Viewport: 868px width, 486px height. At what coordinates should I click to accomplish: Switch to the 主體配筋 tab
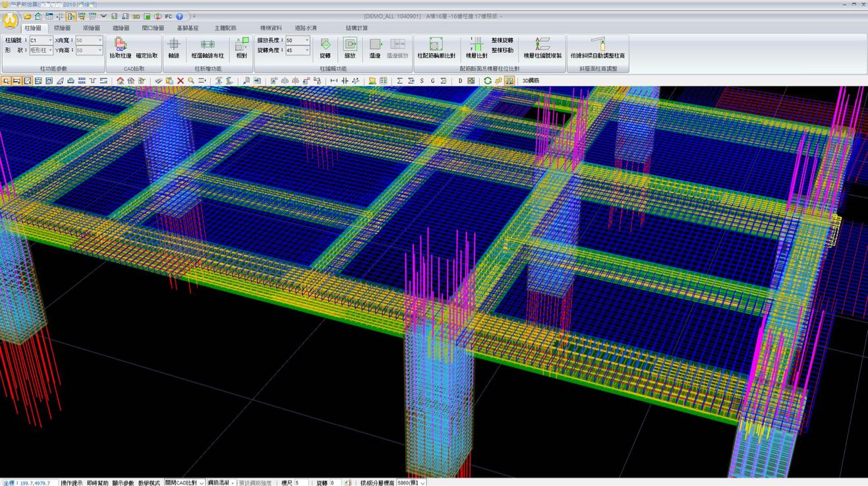coord(225,28)
